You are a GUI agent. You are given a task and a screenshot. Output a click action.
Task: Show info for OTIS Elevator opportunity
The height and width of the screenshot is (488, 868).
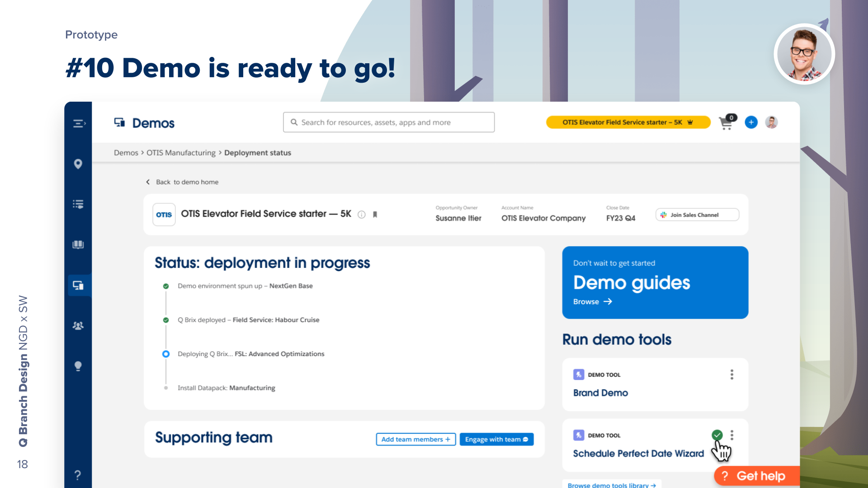362,215
